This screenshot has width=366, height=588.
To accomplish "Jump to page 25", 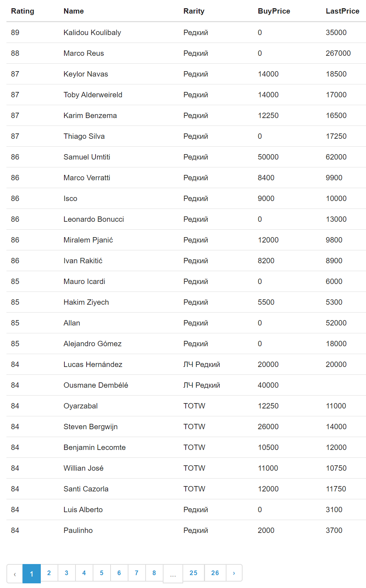I will click(194, 573).
